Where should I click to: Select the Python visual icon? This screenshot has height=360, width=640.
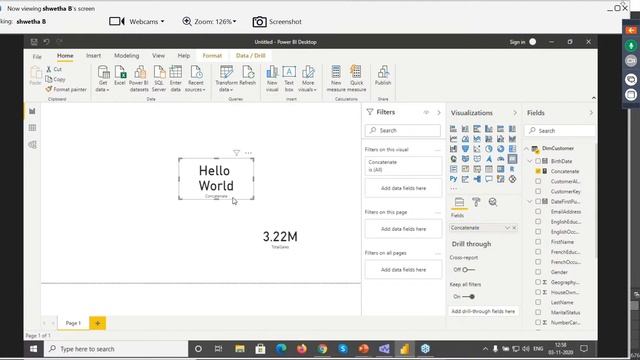(x=453, y=179)
